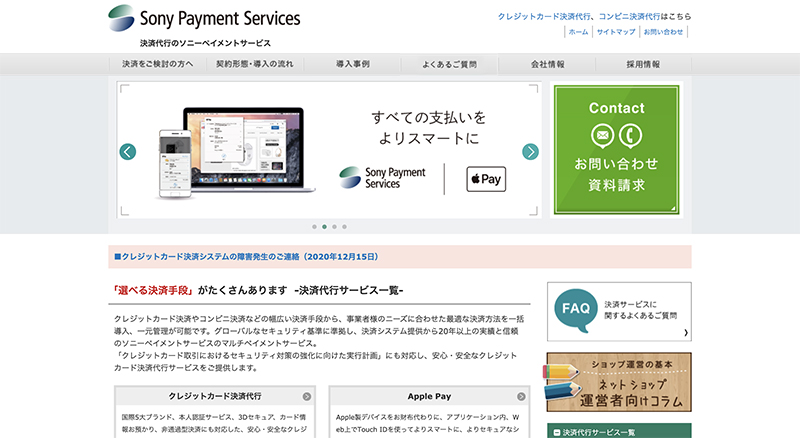Select the first carousel pagination dot
This screenshot has width=800, height=438.
point(314,227)
